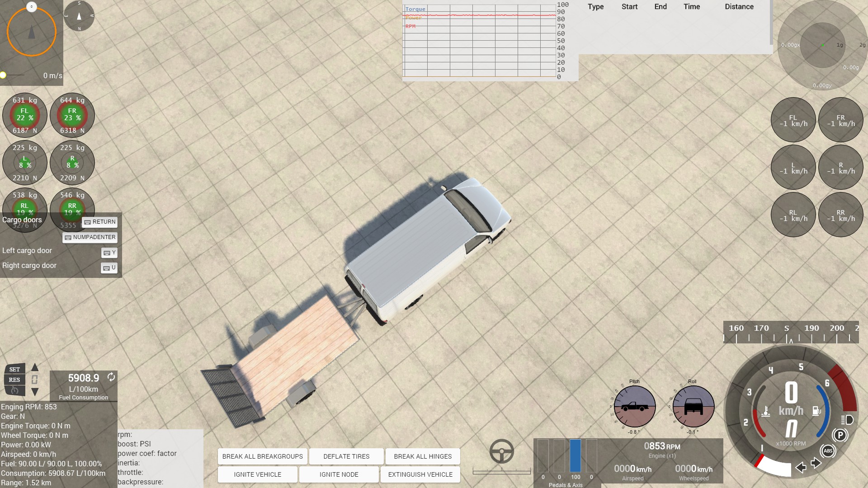
Task: Click the heading compass strip at 190
Action: point(811,328)
